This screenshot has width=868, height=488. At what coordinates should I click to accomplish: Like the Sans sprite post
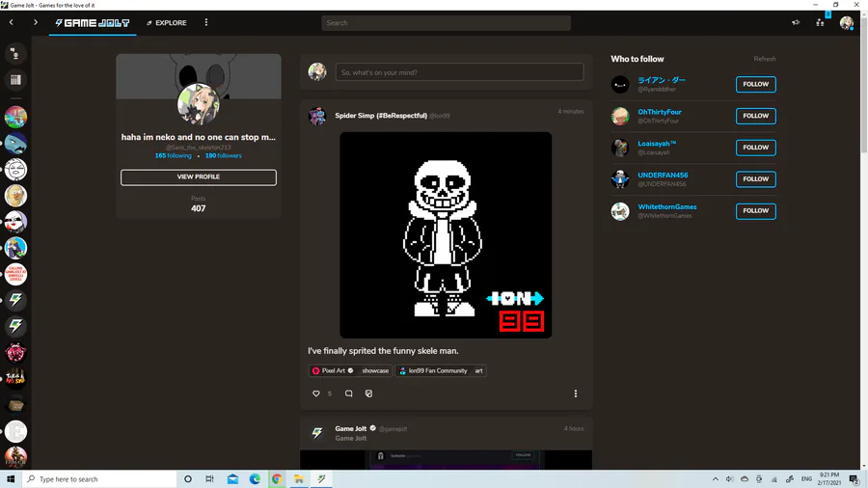pos(316,393)
